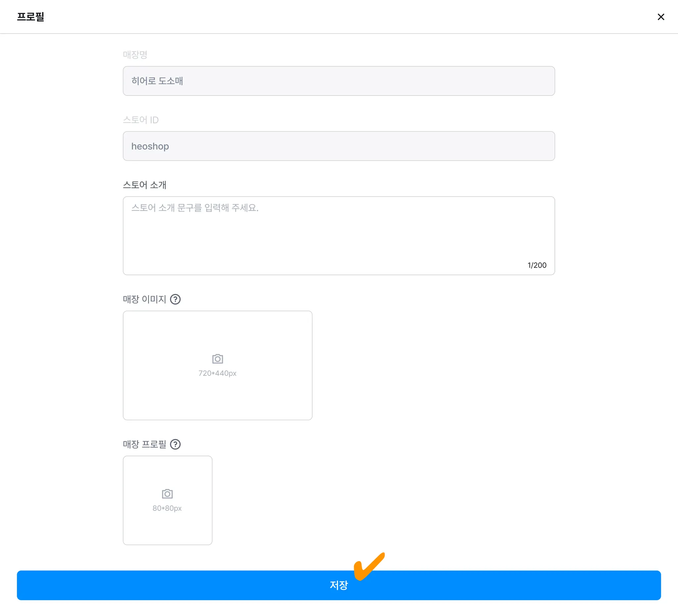Click the 스토어 소개 label
678x616 pixels.
145,185
